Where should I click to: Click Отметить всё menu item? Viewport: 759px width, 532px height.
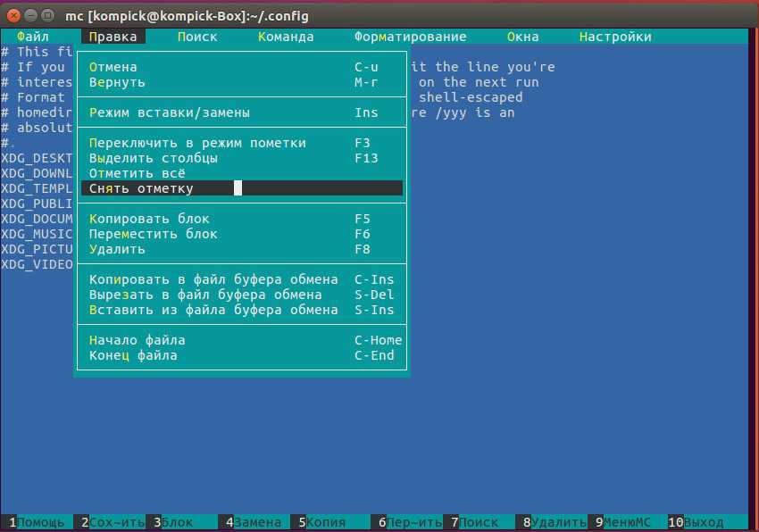tap(138, 173)
